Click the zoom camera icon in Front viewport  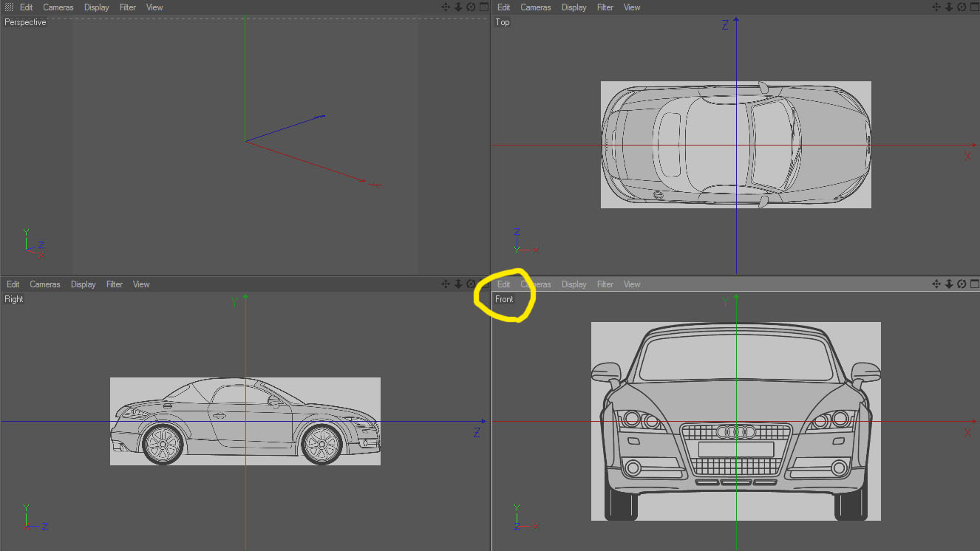click(x=949, y=284)
